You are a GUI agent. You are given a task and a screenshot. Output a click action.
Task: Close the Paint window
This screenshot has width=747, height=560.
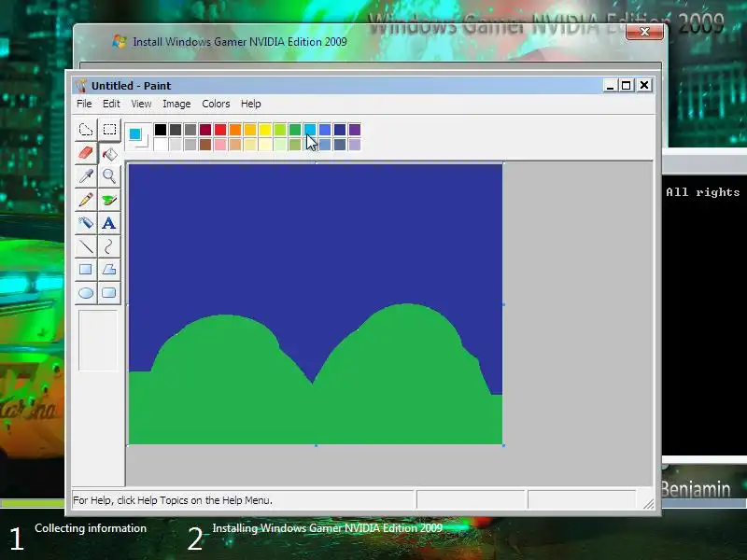point(644,85)
